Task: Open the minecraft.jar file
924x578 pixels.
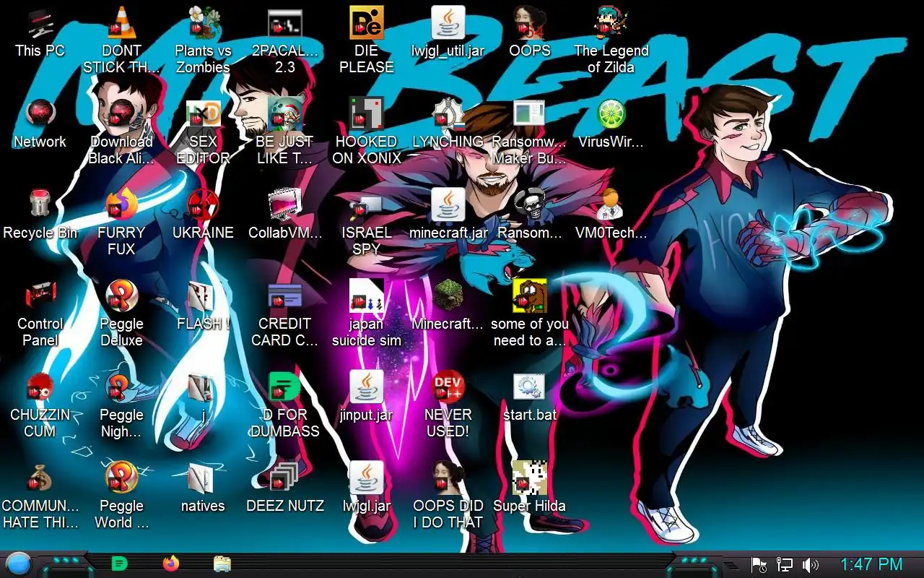Action: (448, 206)
